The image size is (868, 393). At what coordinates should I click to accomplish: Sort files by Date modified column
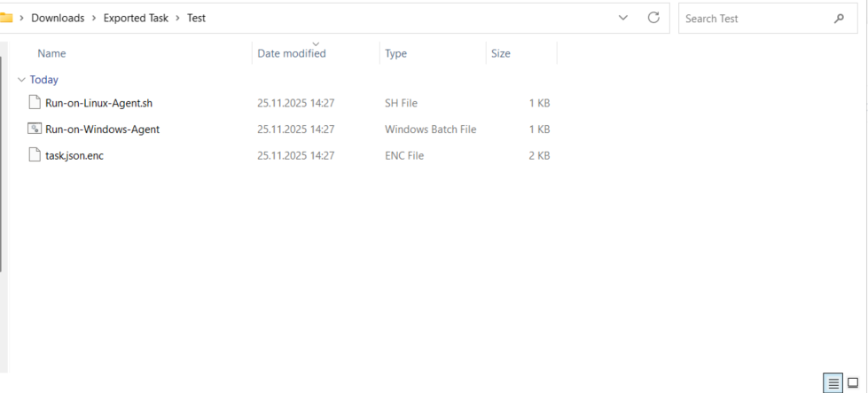click(x=292, y=53)
